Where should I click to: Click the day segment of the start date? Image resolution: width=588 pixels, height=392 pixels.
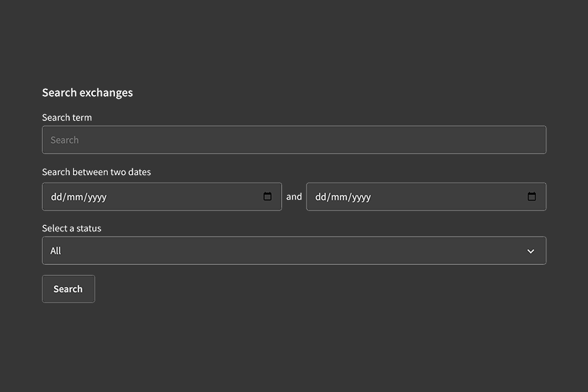point(56,196)
